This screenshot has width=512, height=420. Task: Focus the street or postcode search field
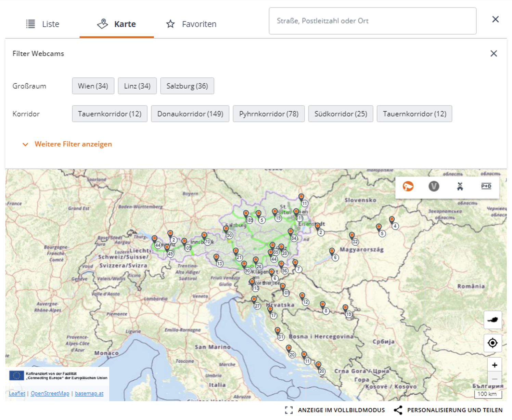point(372,21)
